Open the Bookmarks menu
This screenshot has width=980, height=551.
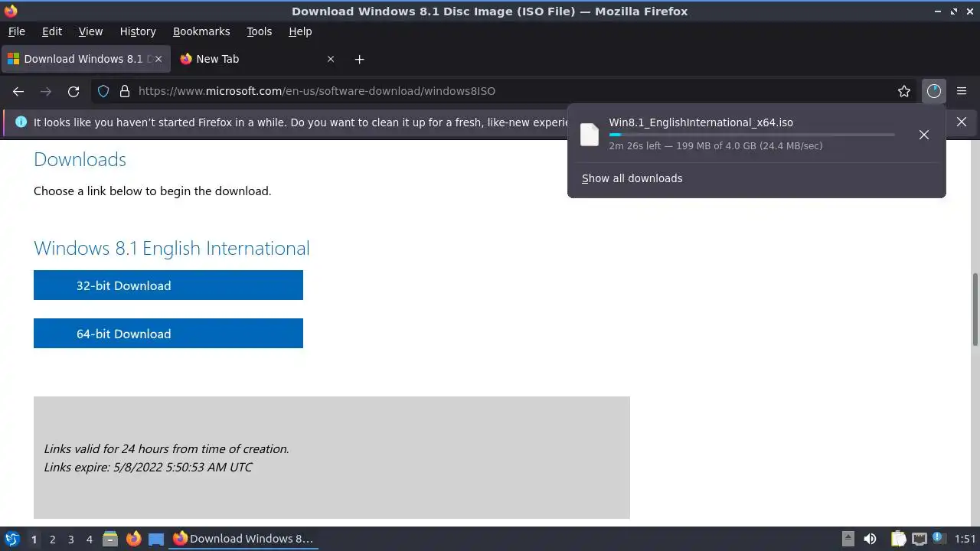[201, 31]
